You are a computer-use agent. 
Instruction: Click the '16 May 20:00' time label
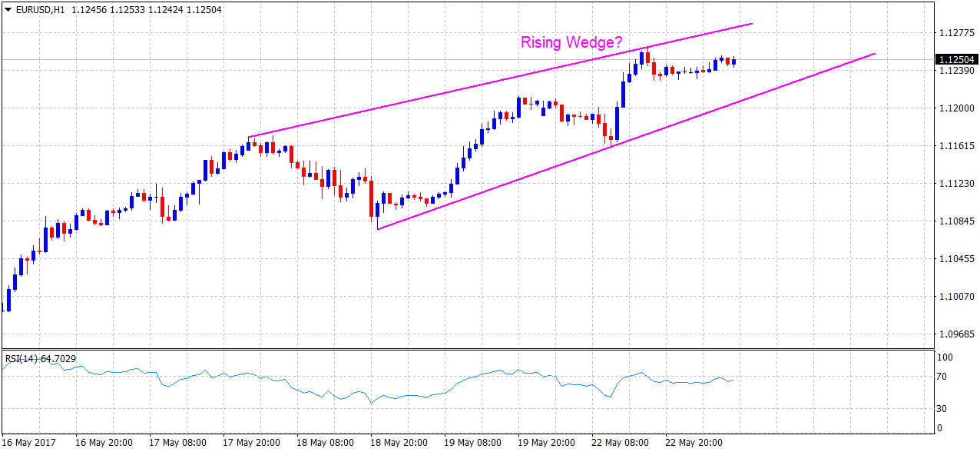pos(104,443)
